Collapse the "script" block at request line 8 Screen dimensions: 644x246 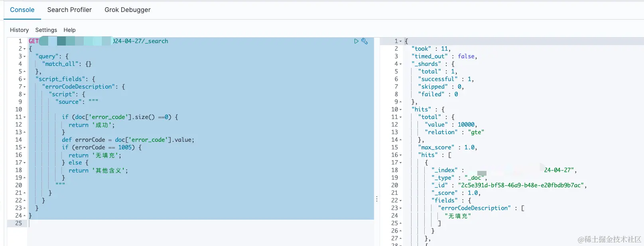click(24, 94)
